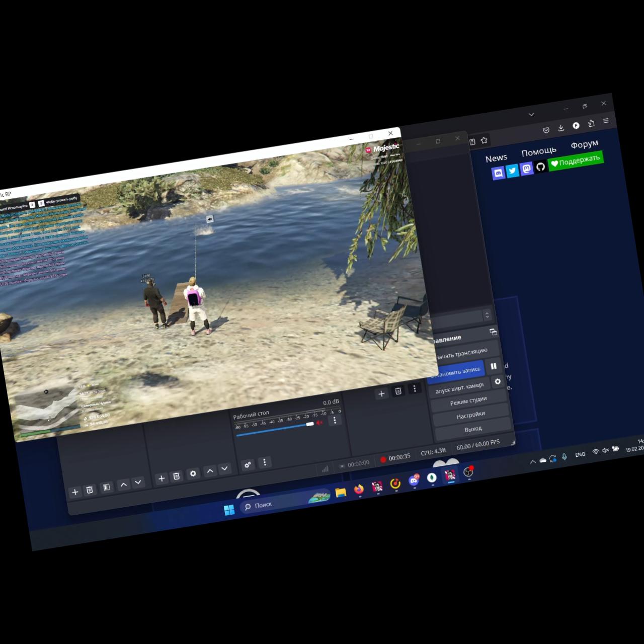Undock the Управление controls panel icon
Image resolution: width=644 pixels, height=644 pixels.
click(493, 332)
